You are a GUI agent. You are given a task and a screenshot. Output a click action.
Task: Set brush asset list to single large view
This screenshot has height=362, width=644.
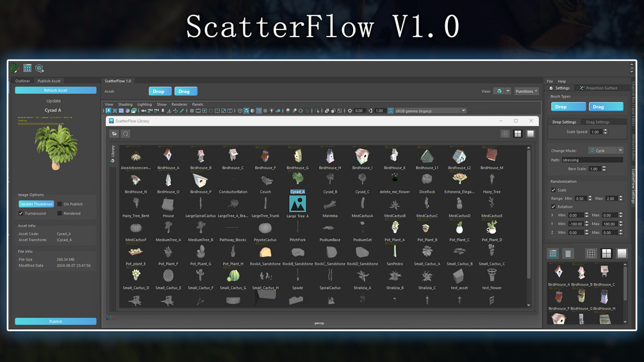[622, 253]
